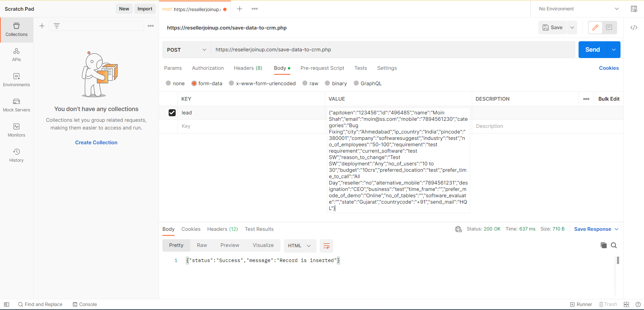Open tab bar more options ellipsis

point(255,9)
